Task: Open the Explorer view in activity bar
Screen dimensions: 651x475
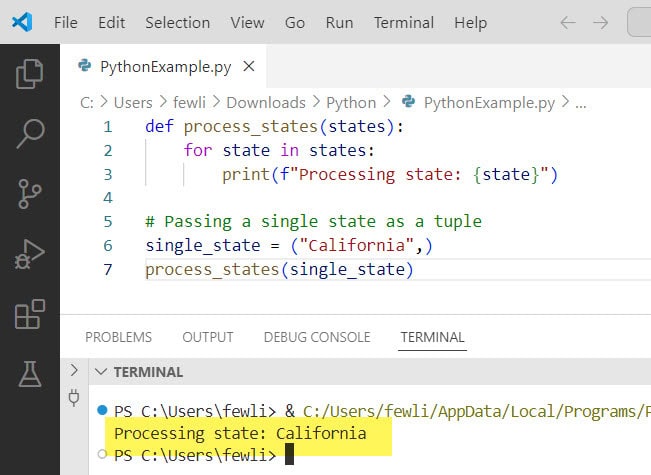Action: 29,74
